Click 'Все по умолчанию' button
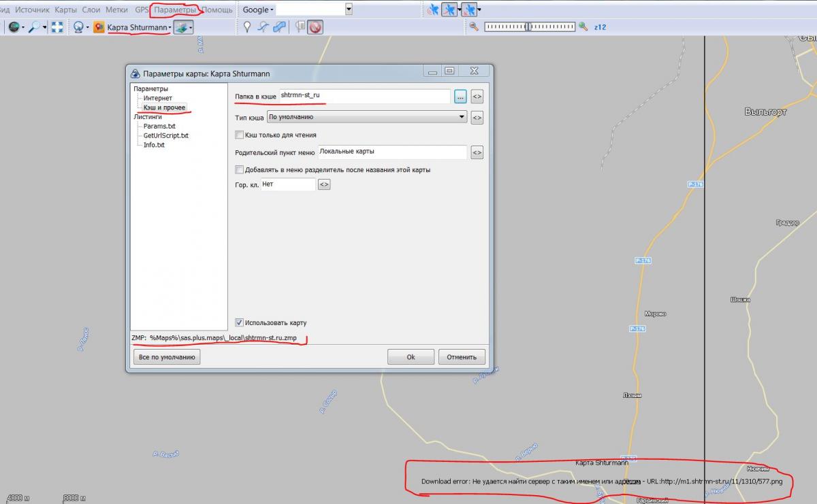The height and width of the screenshot is (504, 817). click(167, 357)
